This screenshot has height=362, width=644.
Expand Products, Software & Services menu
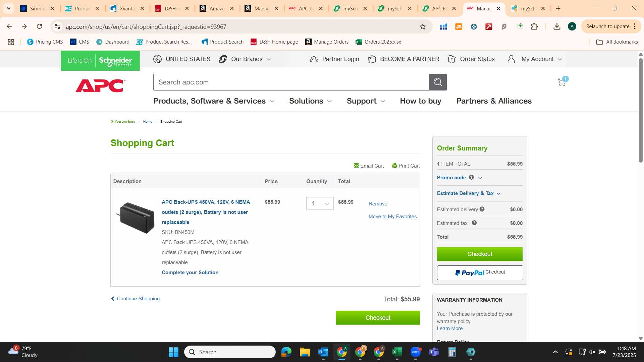pos(214,101)
